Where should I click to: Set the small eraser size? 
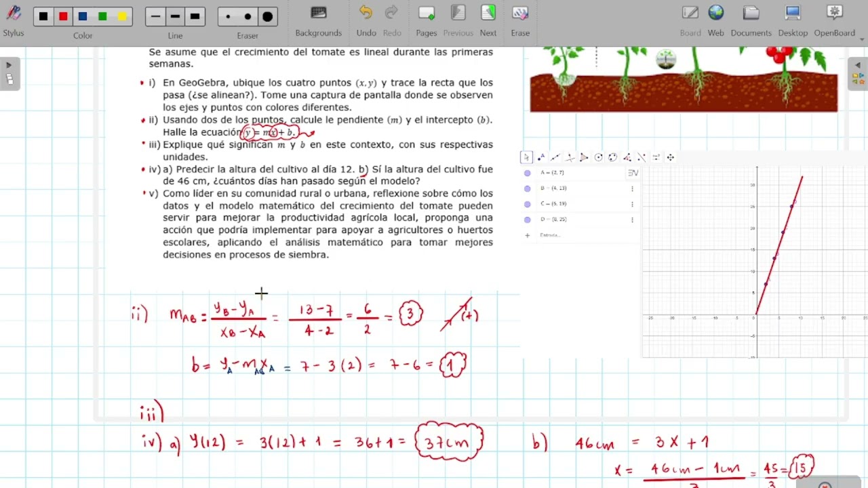(x=228, y=17)
